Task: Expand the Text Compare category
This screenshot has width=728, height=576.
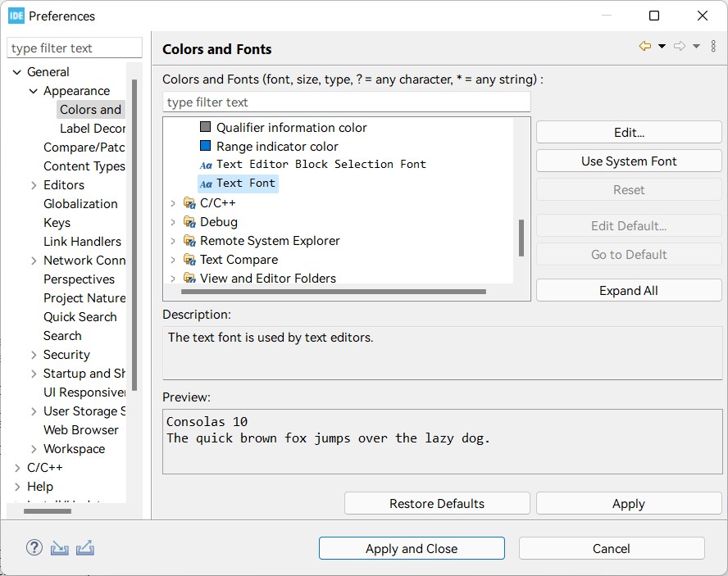Action: tap(173, 260)
